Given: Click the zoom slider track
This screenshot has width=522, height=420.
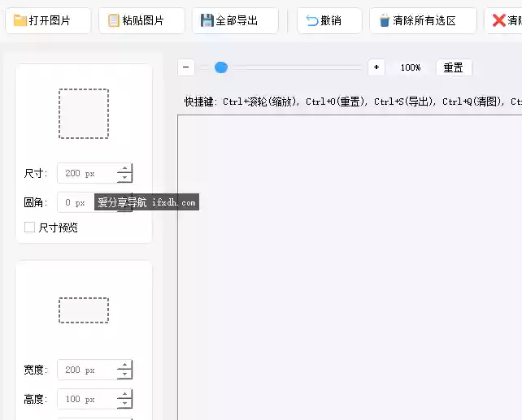Looking at the screenshot, I should tap(281, 68).
